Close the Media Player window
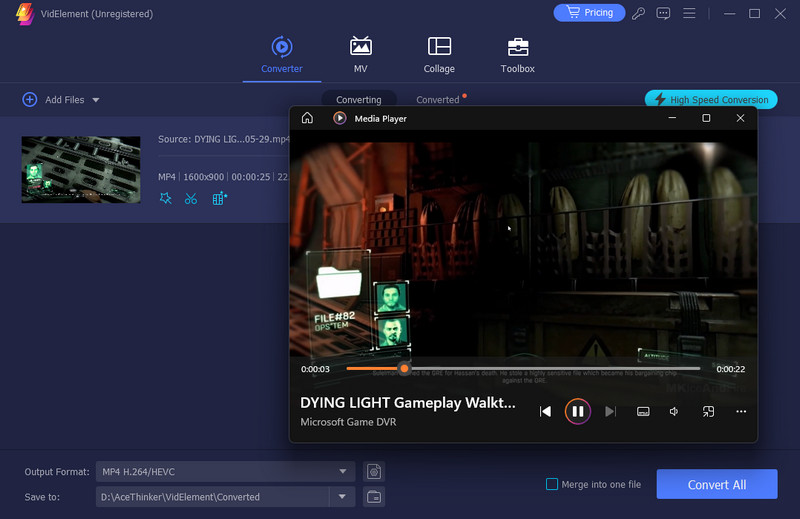 pyautogui.click(x=740, y=118)
